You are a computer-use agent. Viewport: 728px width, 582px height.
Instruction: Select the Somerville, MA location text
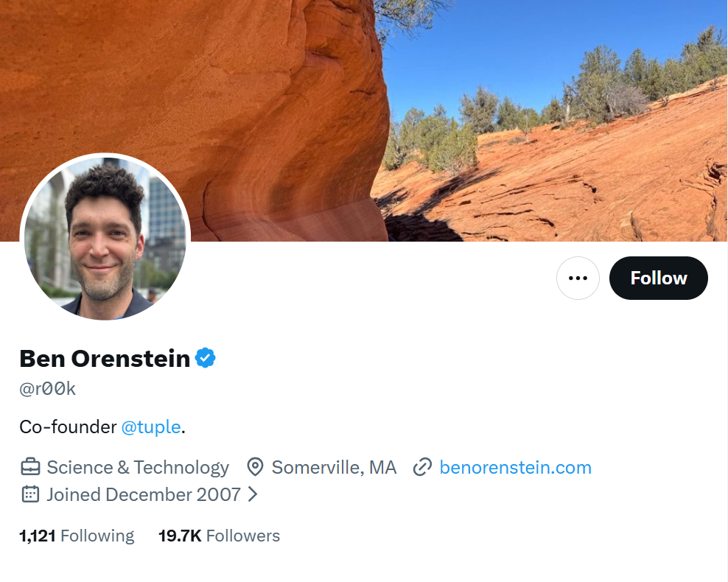[x=333, y=467]
